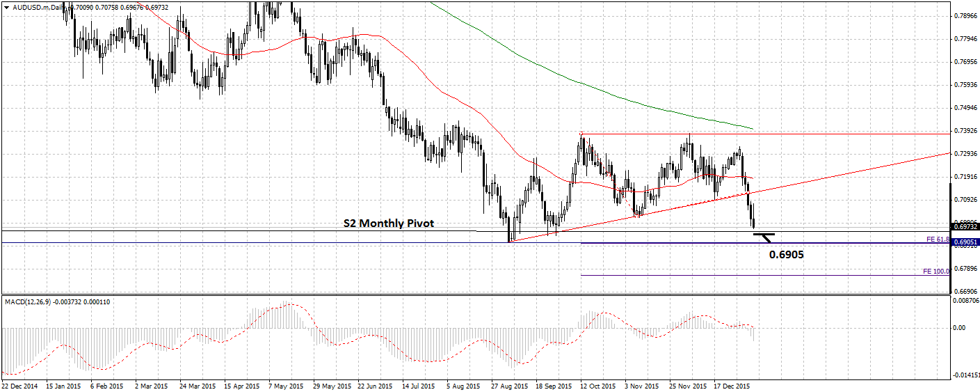Click the gray current price tag 0.69732

click(x=965, y=226)
